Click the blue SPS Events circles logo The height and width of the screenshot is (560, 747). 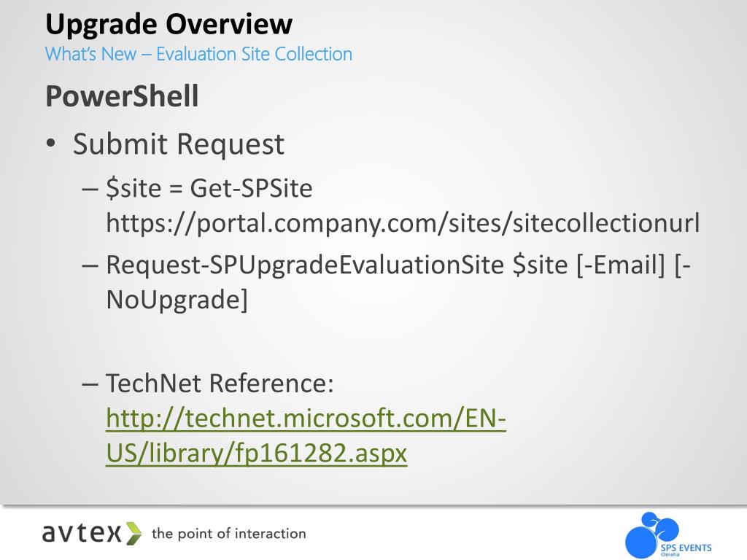(652, 534)
